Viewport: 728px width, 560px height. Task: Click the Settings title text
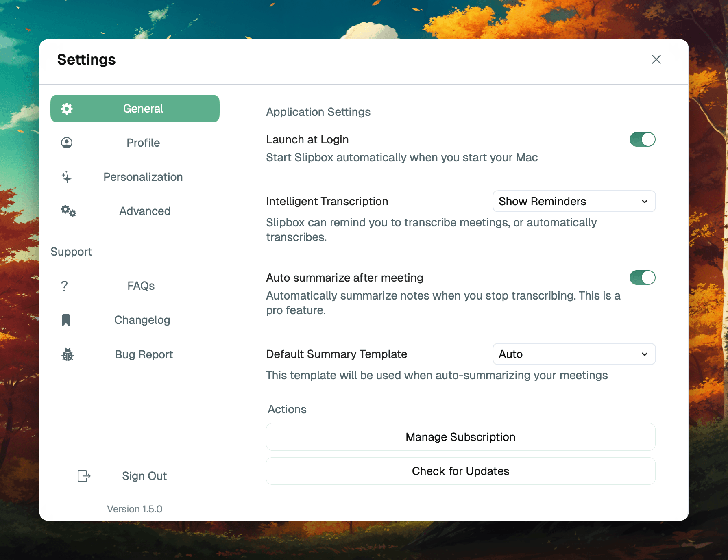click(86, 59)
